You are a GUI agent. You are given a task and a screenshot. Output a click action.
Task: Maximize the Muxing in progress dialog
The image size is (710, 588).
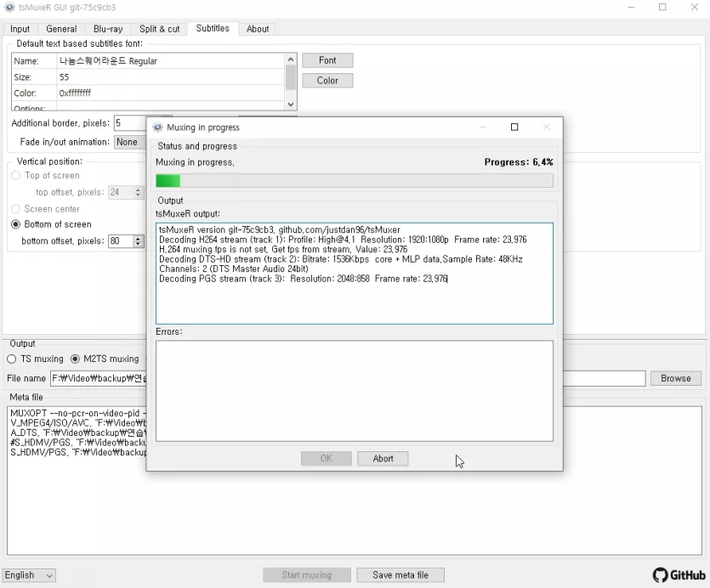pos(514,127)
